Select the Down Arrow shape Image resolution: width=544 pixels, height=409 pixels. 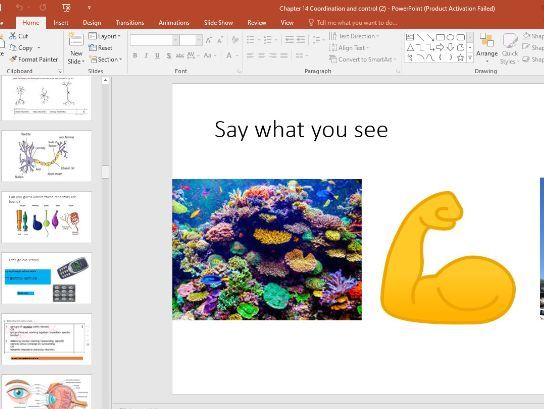click(450, 48)
